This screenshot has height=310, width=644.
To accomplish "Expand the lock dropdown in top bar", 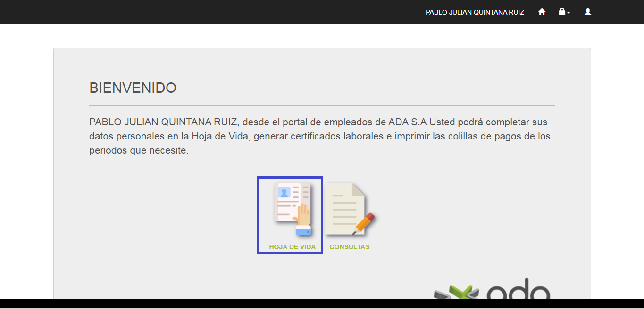I will point(564,12).
